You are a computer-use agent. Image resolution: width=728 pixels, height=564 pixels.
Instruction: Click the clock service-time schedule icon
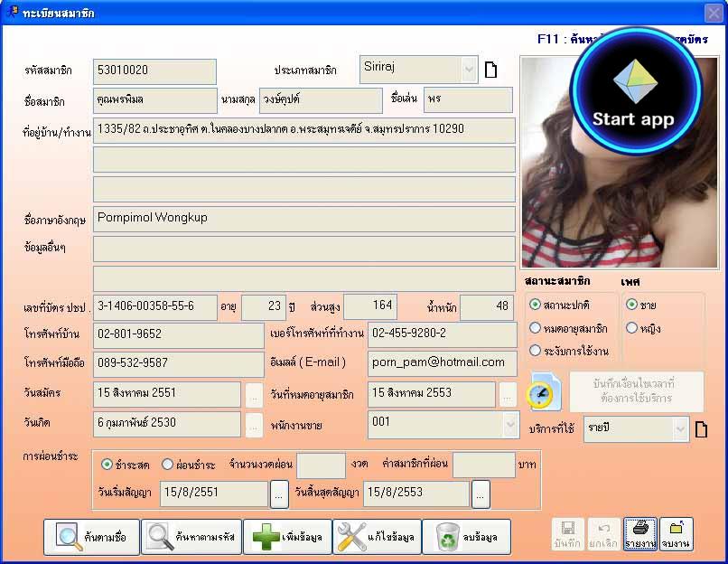coord(544,391)
